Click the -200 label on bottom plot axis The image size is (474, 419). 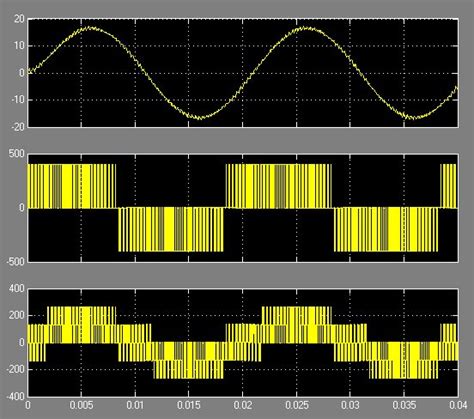click(15, 370)
